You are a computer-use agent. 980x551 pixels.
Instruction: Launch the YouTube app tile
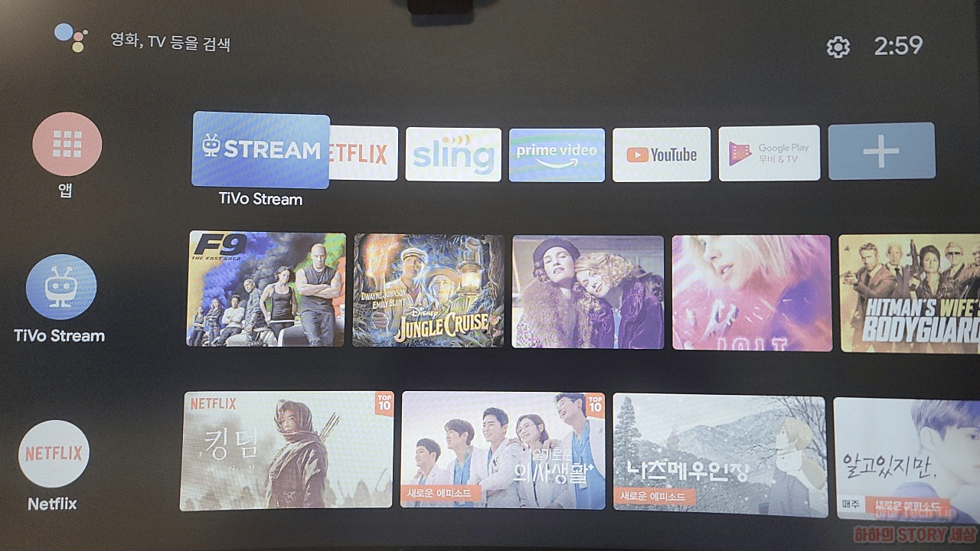tap(661, 155)
